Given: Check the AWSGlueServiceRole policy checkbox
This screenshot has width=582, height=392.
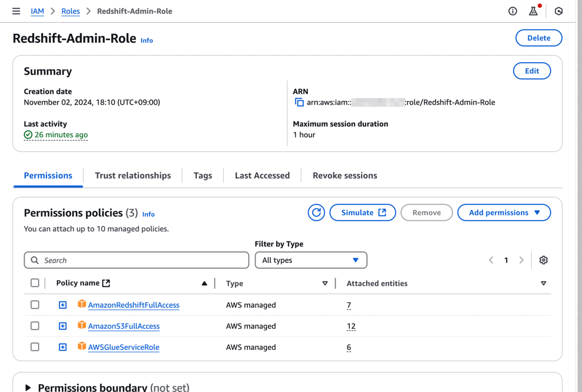Looking at the screenshot, I should click(35, 347).
